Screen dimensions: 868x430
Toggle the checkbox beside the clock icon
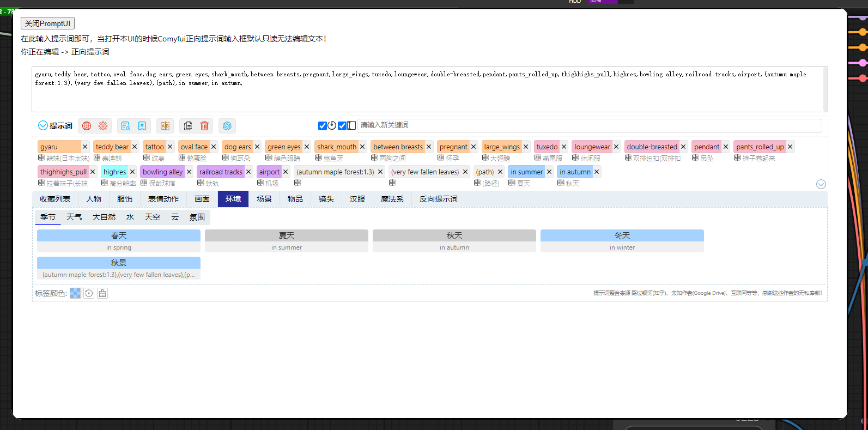(x=323, y=126)
